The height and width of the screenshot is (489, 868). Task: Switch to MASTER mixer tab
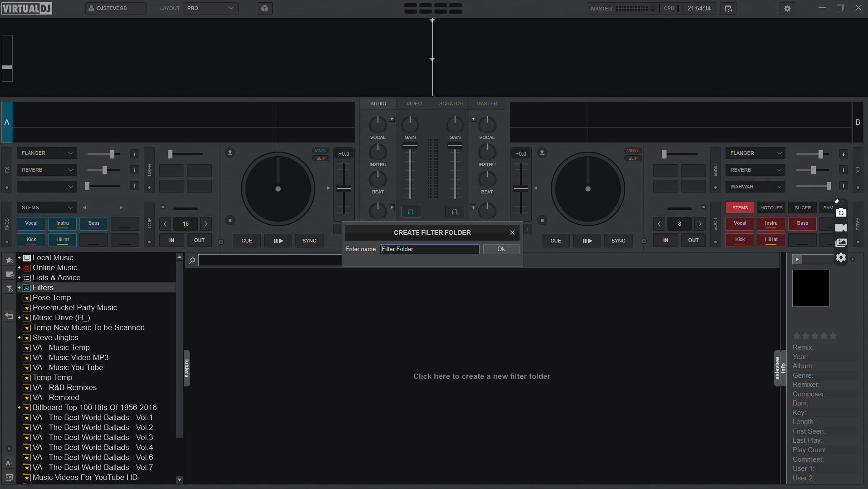pos(487,104)
